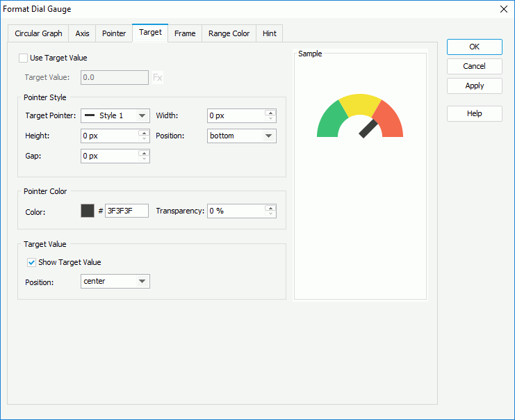Decrease the Height spinner value
The width and height of the screenshot is (515, 420).
coord(144,139)
